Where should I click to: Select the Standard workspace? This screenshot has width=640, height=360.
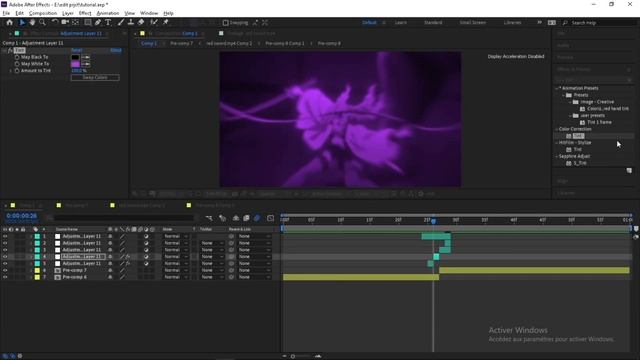(433, 23)
